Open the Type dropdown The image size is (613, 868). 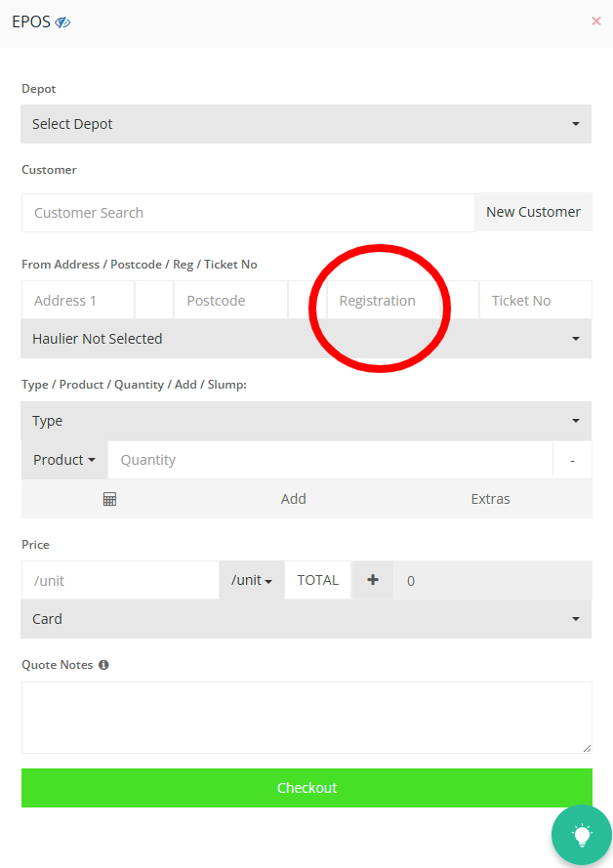point(306,421)
